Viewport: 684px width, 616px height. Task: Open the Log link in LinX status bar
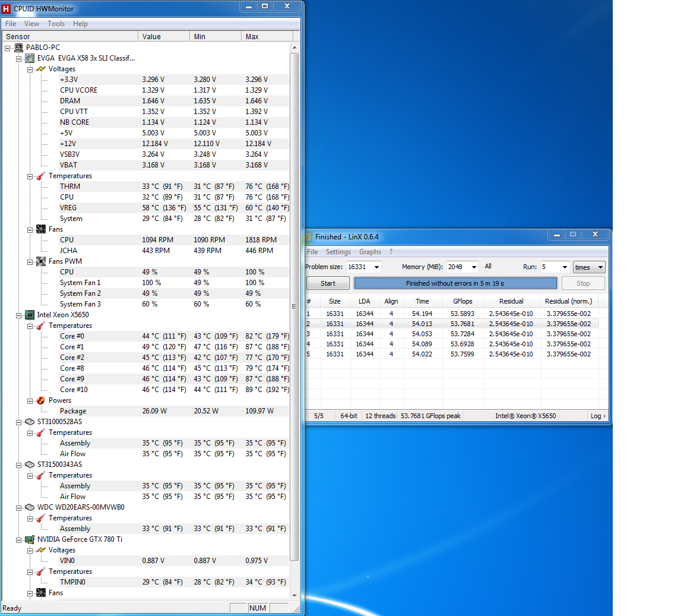point(597,416)
